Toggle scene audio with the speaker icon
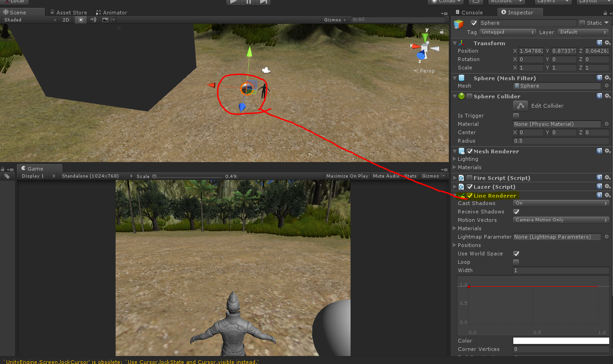 pos(92,20)
